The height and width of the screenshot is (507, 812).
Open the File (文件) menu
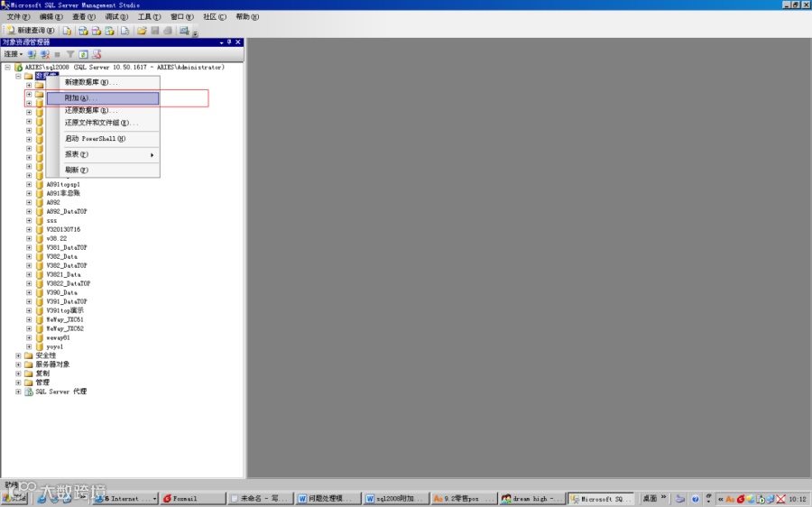(x=18, y=16)
